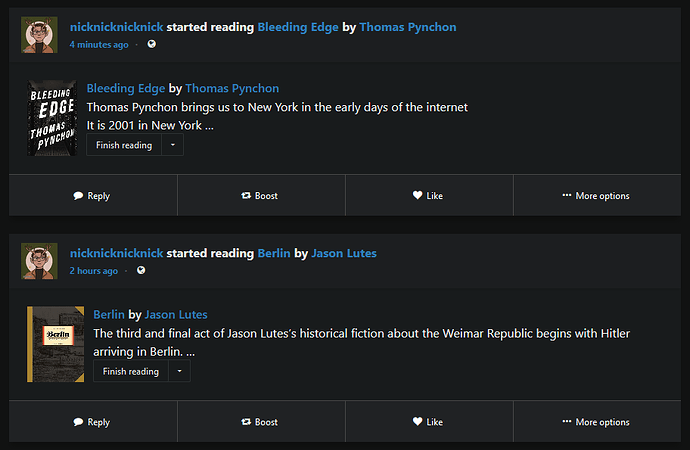Boost the Berlin status
The height and width of the screenshot is (450, 690).
pyautogui.click(x=260, y=422)
